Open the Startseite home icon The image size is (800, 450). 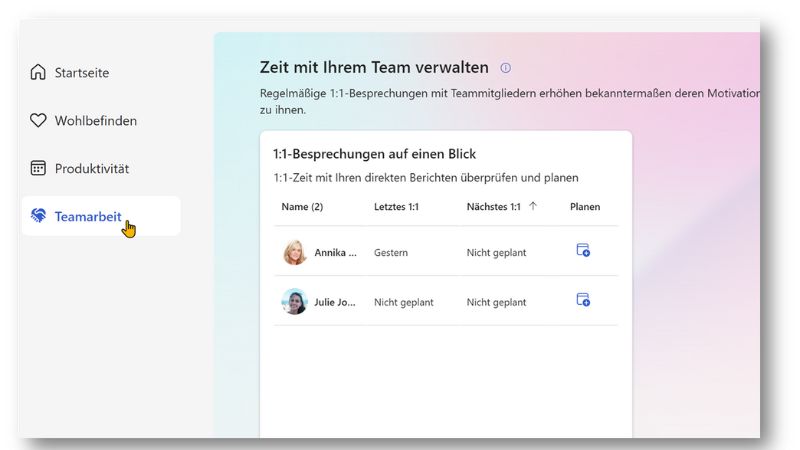38,72
